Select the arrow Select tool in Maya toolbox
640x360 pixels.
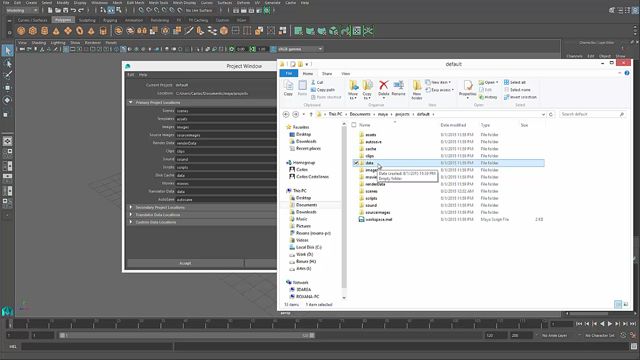point(7,51)
